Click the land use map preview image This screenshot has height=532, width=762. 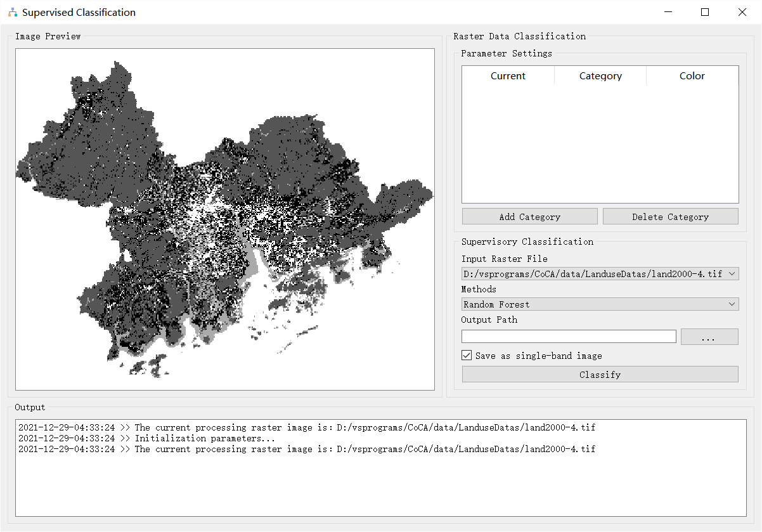(224, 219)
